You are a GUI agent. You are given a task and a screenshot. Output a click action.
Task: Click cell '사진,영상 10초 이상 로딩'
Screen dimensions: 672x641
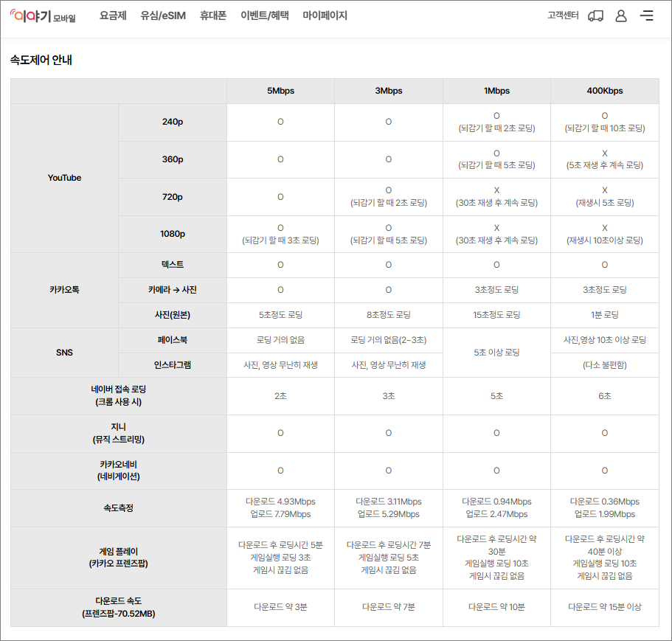(x=605, y=340)
